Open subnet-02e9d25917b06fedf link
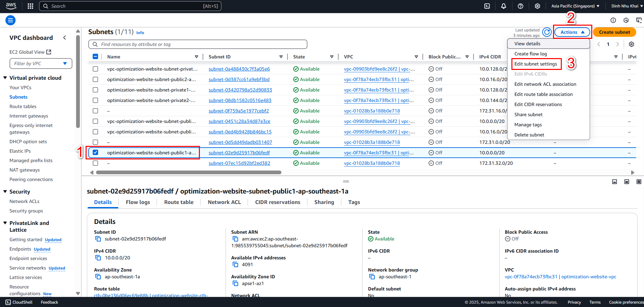 (x=239, y=153)
